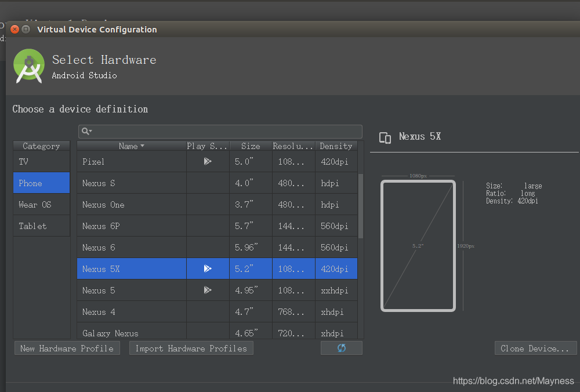Click the search magnifier icon in filter field
Screen dimensions: 580x392
[x=86, y=131]
